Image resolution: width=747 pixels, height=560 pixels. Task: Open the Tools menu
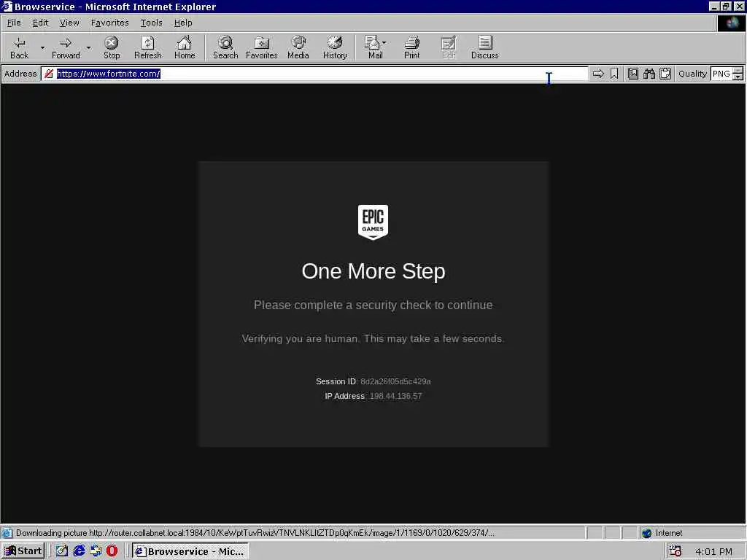point(152,23)
